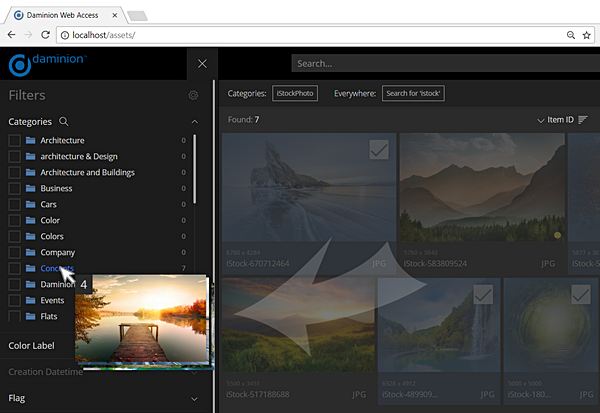Select the Architecture and Buildings category
The width and height of the screenshot is (600, 413).
click(x=88, y=173)
